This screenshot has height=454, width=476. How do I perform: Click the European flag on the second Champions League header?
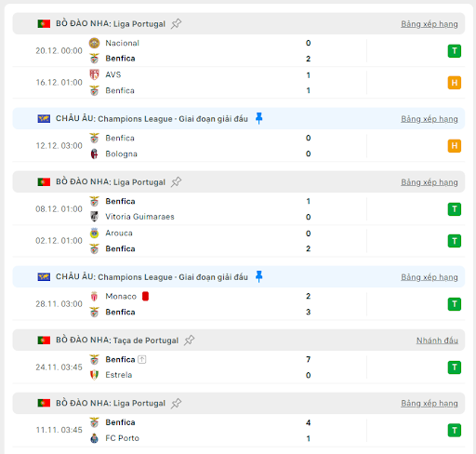pyautogui.click(x=44, y=276)
